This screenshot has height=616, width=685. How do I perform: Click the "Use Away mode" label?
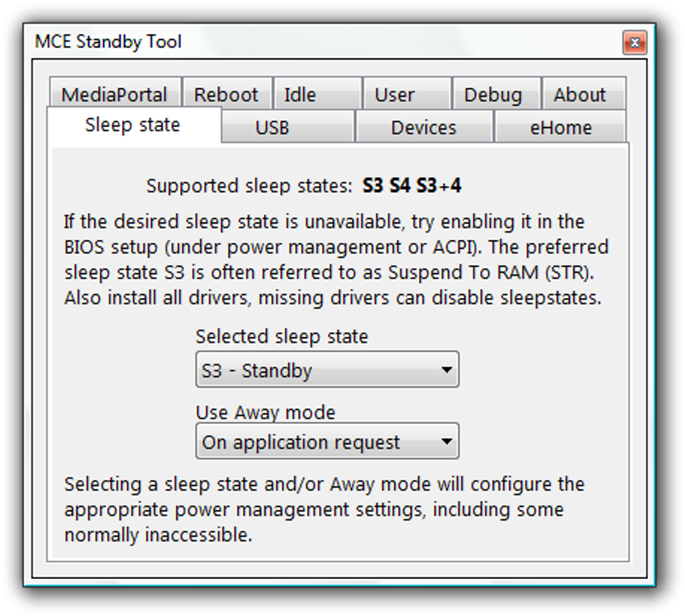pos(265,412)
